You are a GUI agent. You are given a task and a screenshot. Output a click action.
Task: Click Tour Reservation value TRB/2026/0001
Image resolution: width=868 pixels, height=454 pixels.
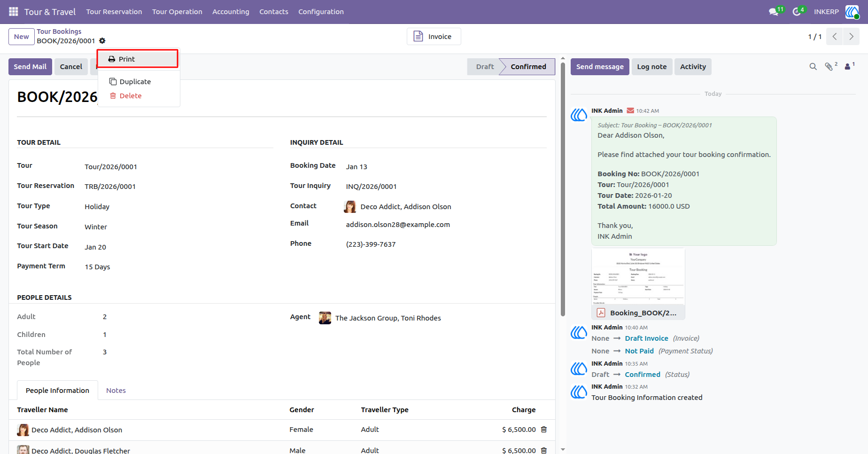pos(110,187)
